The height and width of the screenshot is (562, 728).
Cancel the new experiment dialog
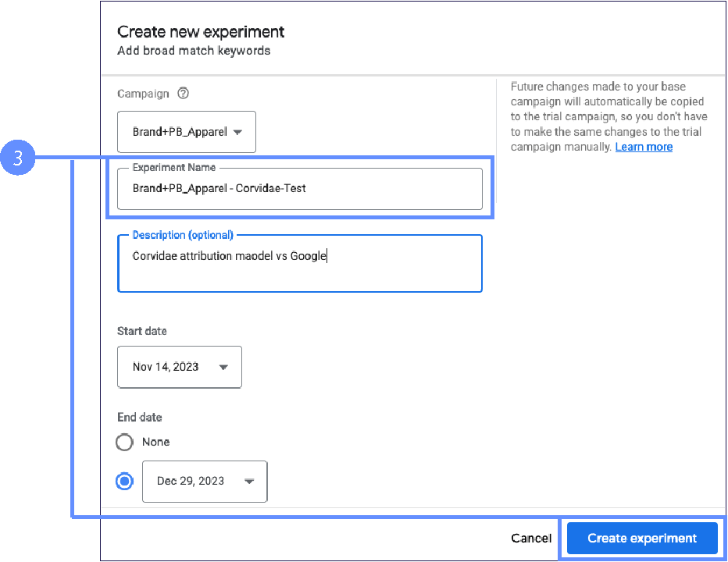[x=531, y=538]
